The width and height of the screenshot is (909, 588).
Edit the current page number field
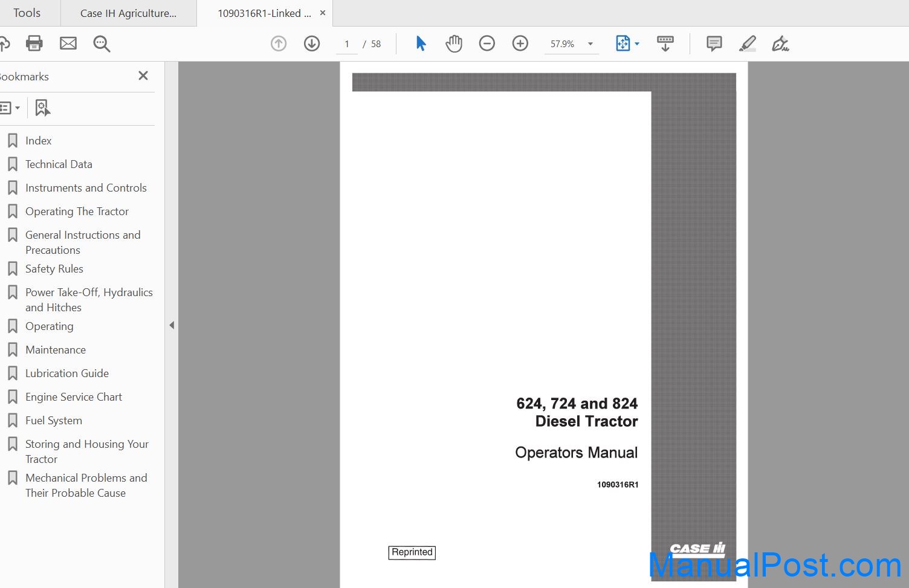pyautogui.click(x=347, y=44)
